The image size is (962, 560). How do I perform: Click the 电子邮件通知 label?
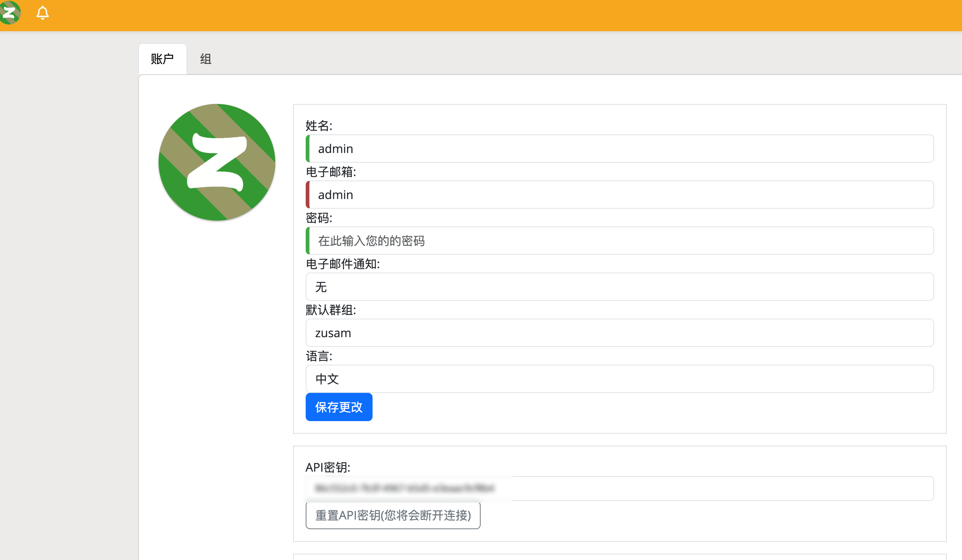(x=343, y=264)
